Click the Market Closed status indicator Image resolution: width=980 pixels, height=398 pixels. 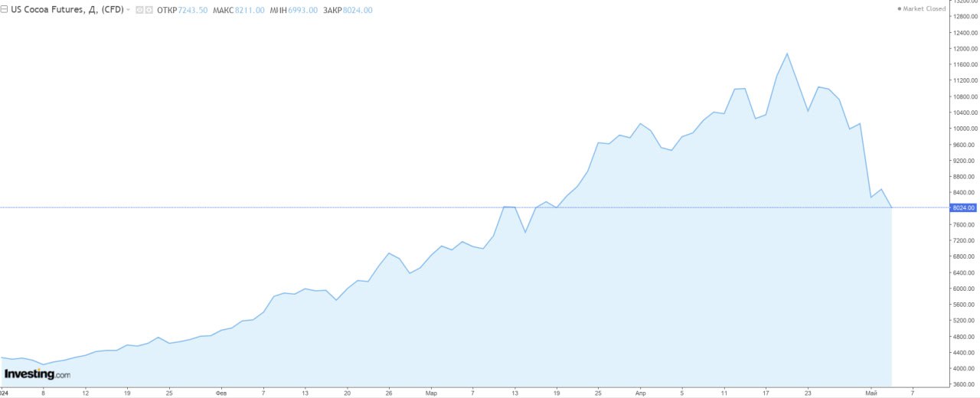[x=921, y=9]
